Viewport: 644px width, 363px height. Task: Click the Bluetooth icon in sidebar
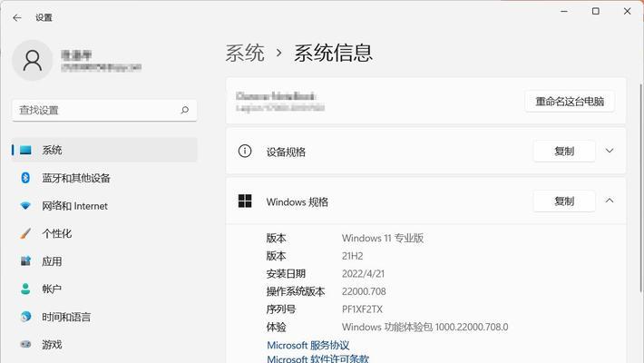point(25,178)
